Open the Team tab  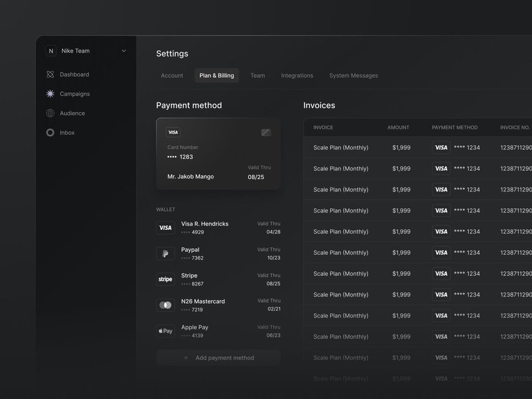click(258, 76)
